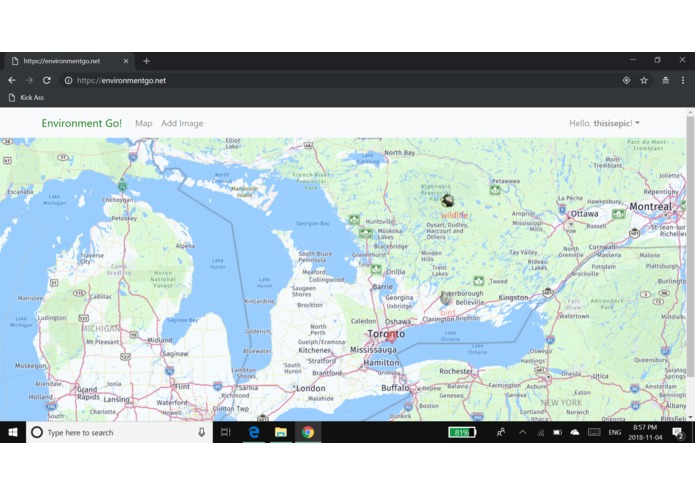Click the OneDrive cloud tray icon

574,432
